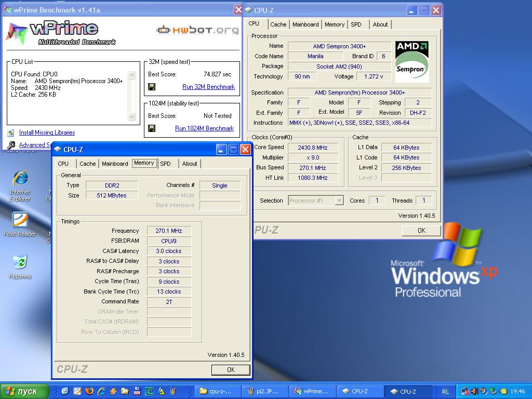Open the Пуск start button
The image size is (532, 399).
point(24,391)
